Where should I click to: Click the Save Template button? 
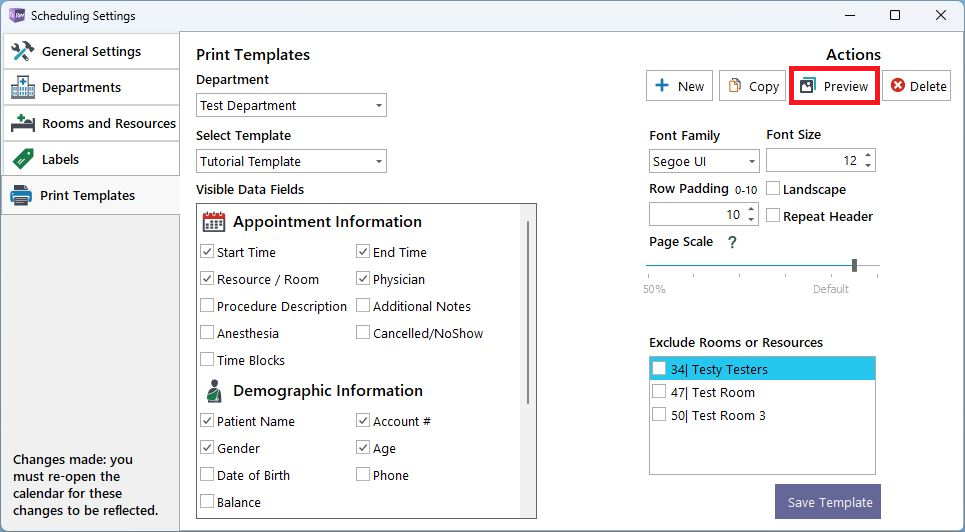(828, 502)
